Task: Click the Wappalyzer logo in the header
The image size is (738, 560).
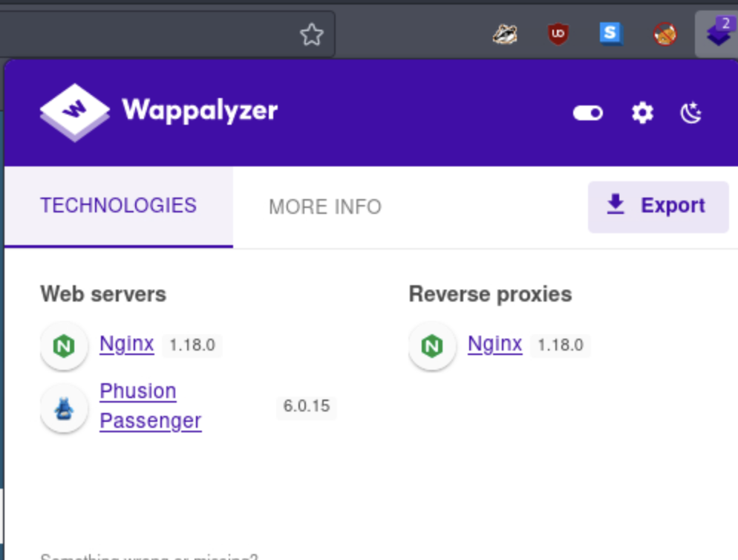Action: pos(74,111)
